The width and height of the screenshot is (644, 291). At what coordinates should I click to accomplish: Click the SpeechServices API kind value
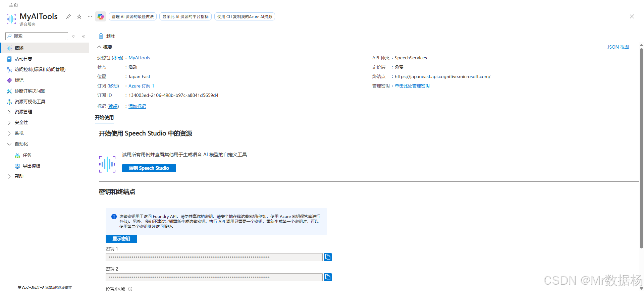pyautogui.click(x=411, y=58)
